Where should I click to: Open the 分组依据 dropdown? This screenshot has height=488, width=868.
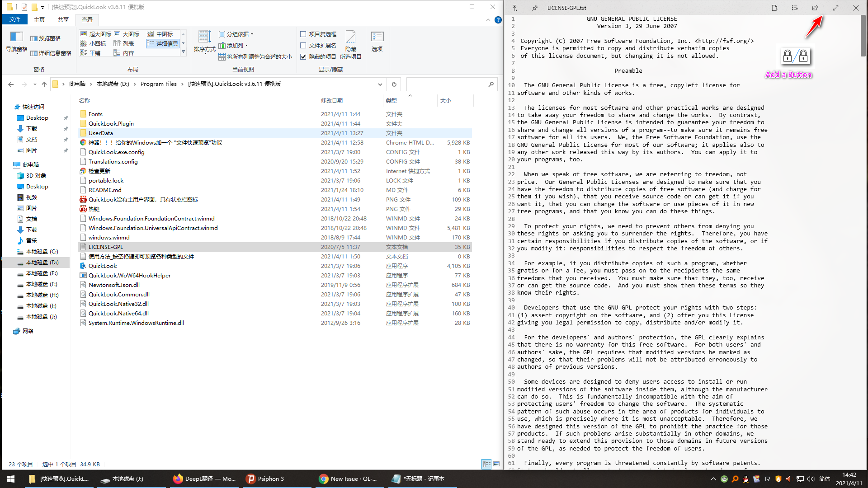pyautogui.click(x=236, y=34)
